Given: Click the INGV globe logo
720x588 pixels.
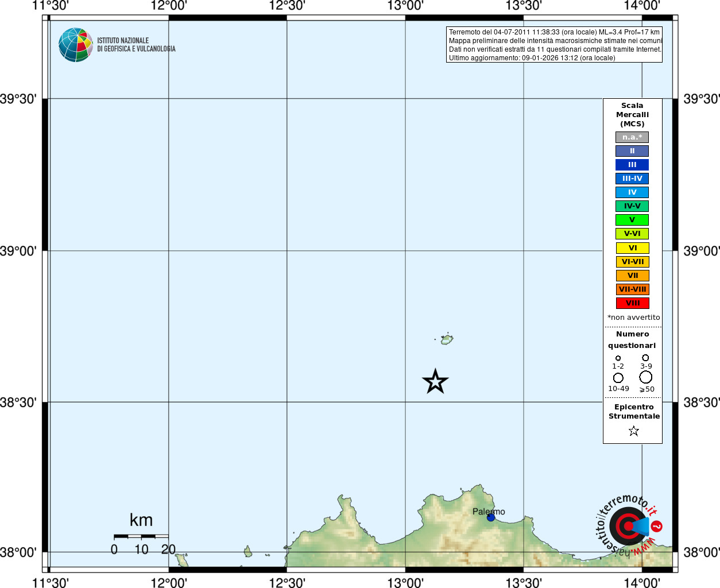Looking at the screenshot, I should coord(76,45).
